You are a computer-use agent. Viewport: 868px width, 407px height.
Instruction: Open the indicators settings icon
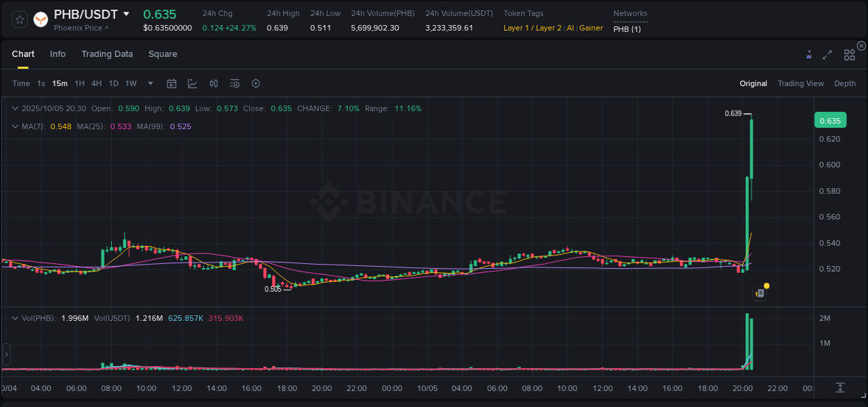[234, 83]
